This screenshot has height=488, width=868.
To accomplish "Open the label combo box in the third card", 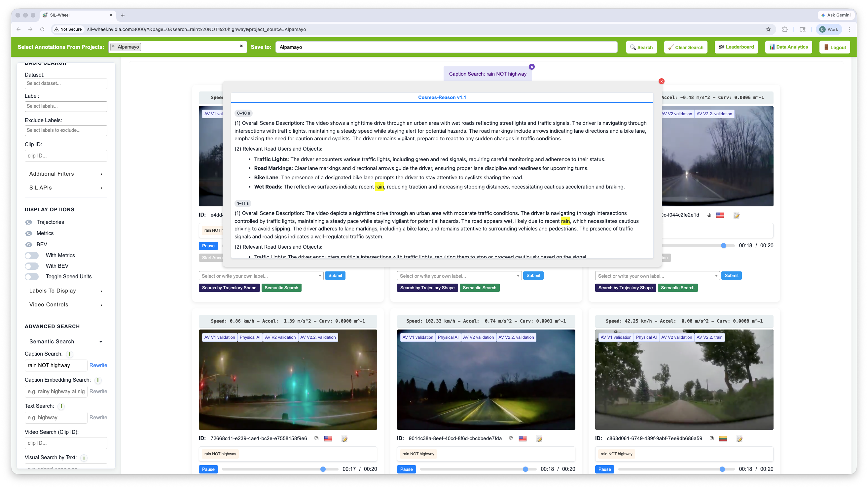I will (x=657, y=276).
